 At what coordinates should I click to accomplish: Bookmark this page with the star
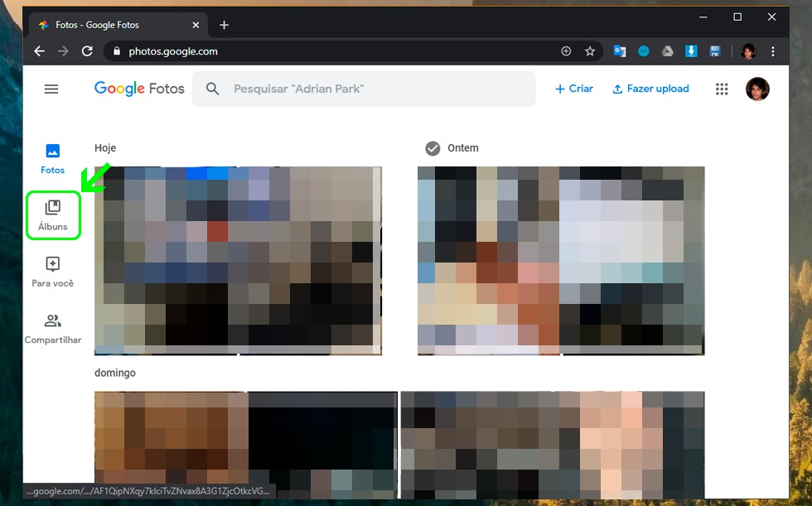(x=590, y=51)
